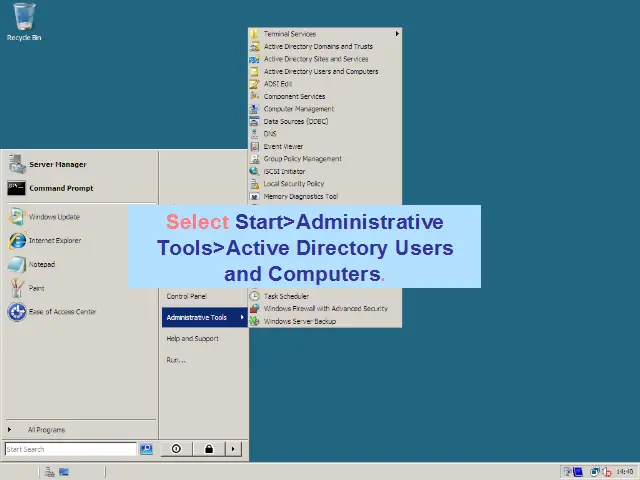Screen dimensions: 640x480
Task: Click the Windows Firewall with Advanced Security icon
Action: (x=254, y=309)
